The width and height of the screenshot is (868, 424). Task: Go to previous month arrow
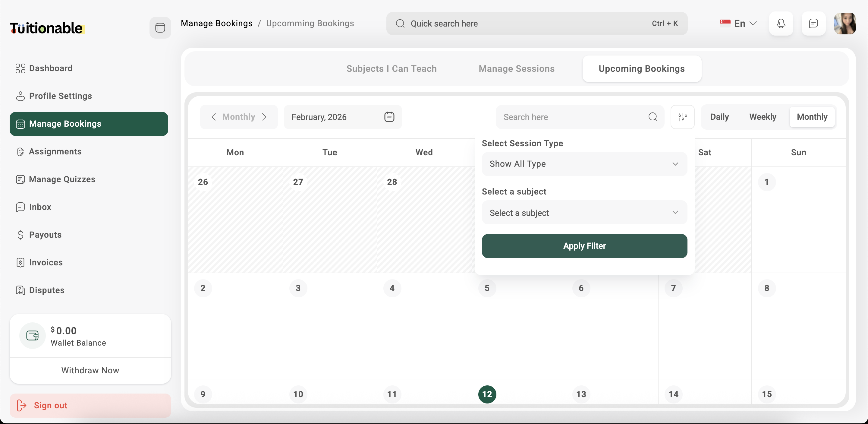(x=213, y=117)
